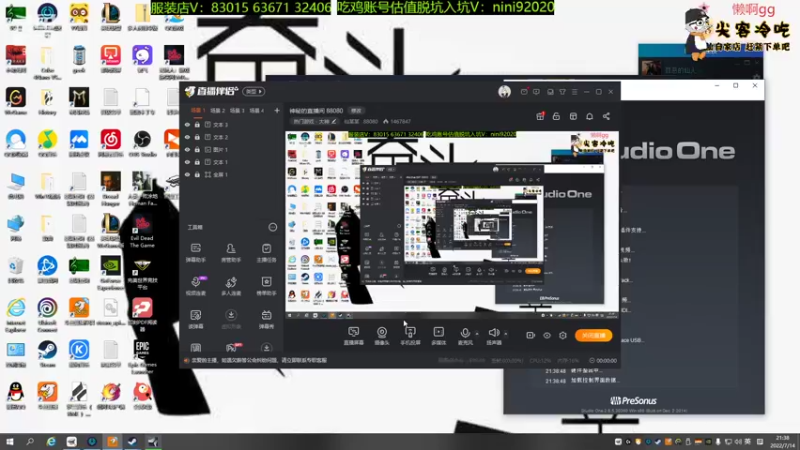Open the video co-streaming mic tool
800x450 pixels.
196,286
